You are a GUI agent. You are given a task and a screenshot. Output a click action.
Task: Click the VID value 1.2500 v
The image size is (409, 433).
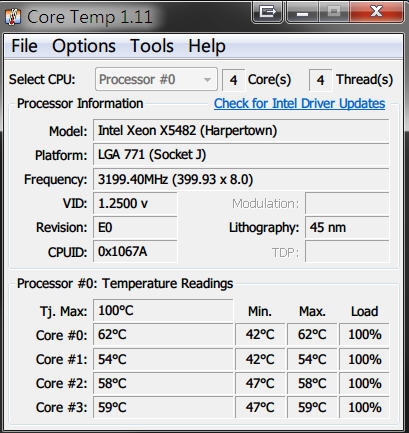click(x=135, y=203)
